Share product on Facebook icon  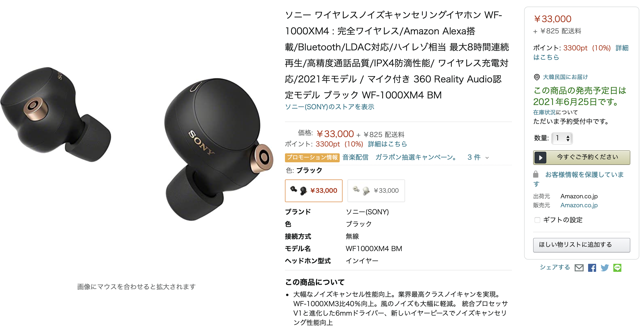(592, 268)
